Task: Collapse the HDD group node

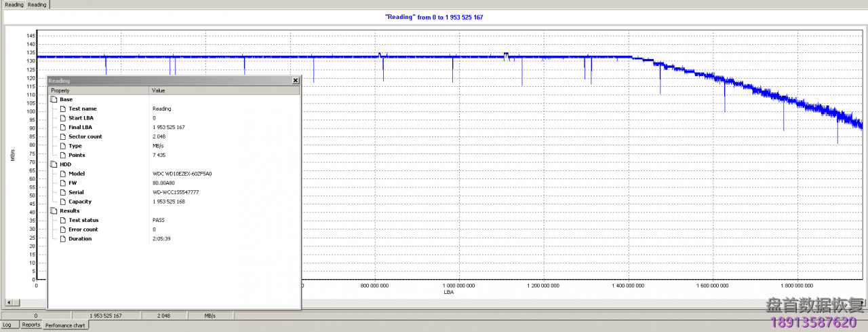Action: tap(54, 164)
